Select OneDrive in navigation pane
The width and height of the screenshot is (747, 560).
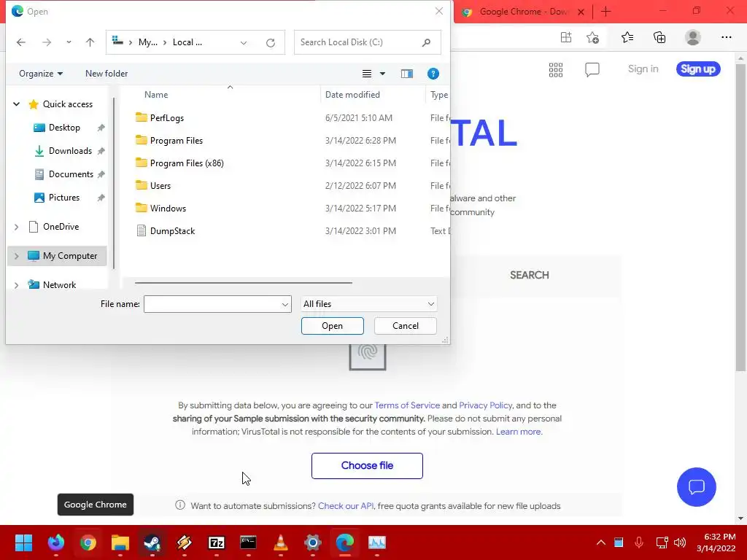61,227
